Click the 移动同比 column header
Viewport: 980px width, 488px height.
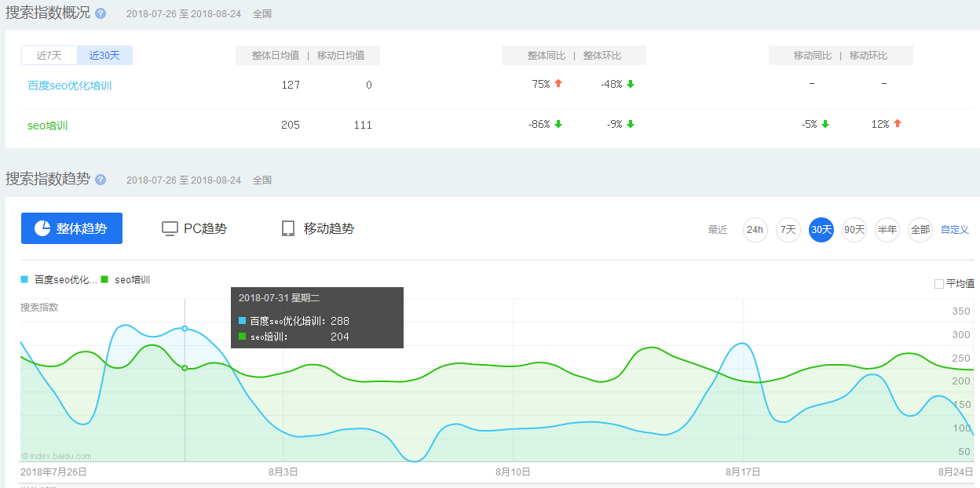[x=813, y=56]
